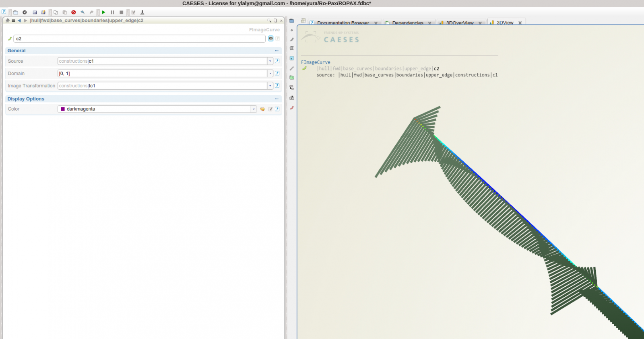Detach the object editor panel with the float icon

pos(275,21)
